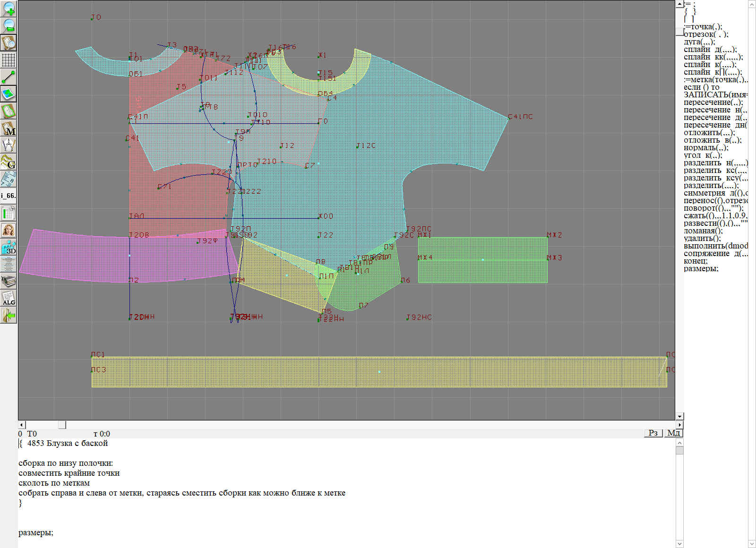Open the mannequin woman portrait icon
Screen dimensions: 756x548
[9, 230]
